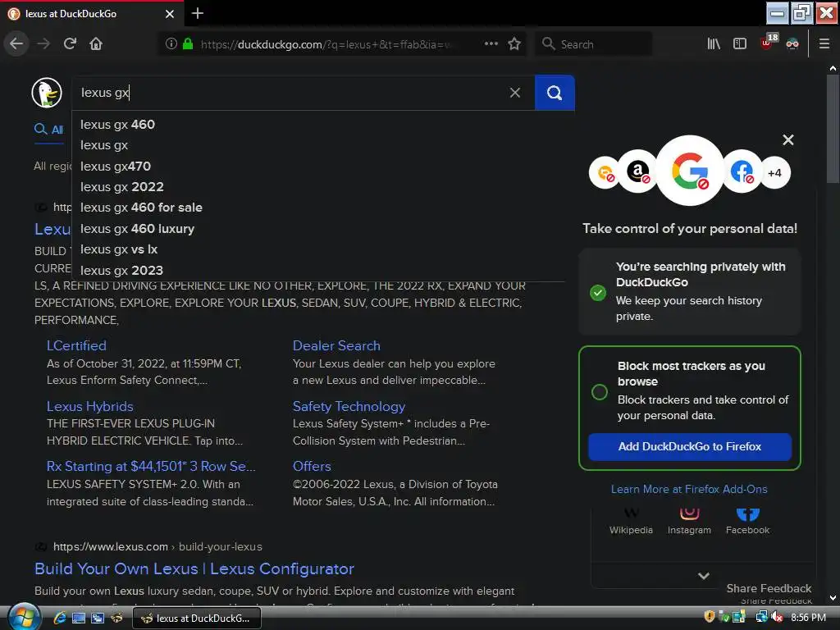Screen dimensions: 840x630
Task: Close the privacy promo panel
Action: (788, 139)
